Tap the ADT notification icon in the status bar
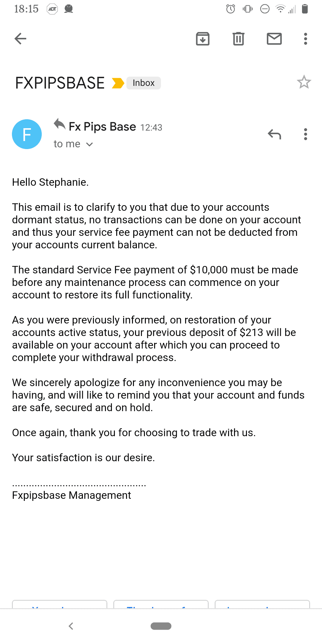The width and height of the screenshot is (322, 644). click(52, 9)
